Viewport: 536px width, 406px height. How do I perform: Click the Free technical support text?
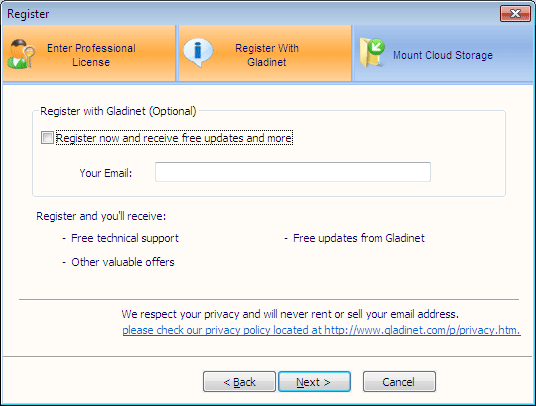(x=125, y=238)
